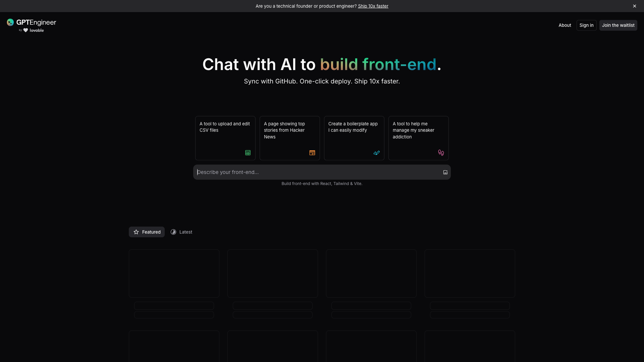This screenshot has height=362, width=644.
Task: Click Join the waitlist button
Action: (618, 25)
